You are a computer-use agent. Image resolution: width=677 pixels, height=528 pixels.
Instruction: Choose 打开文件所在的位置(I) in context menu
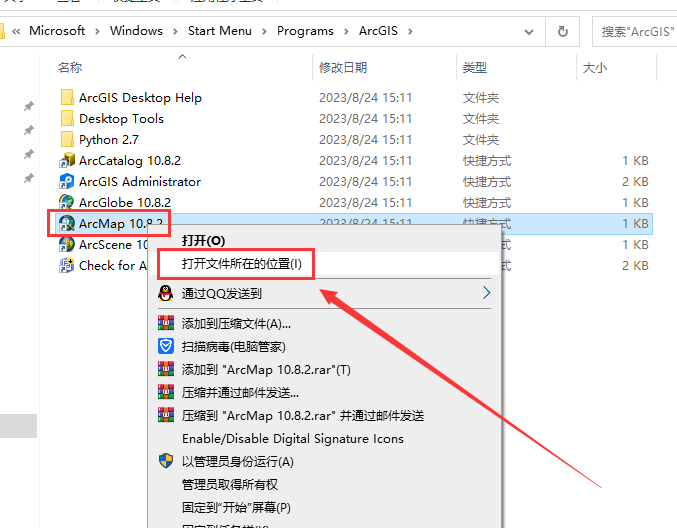241,263
